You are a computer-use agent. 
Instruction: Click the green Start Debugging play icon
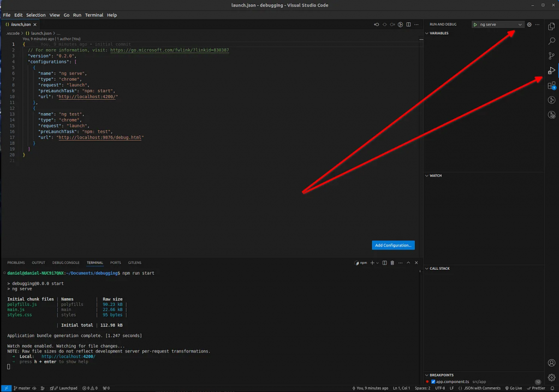click(475, 25)
